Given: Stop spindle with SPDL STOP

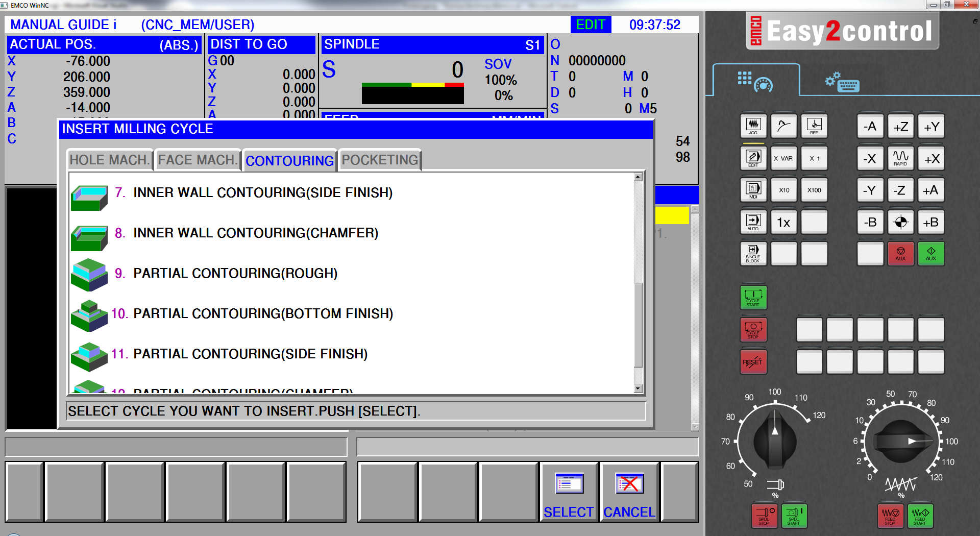Looking at the screenshot, I should pos(764,516).
